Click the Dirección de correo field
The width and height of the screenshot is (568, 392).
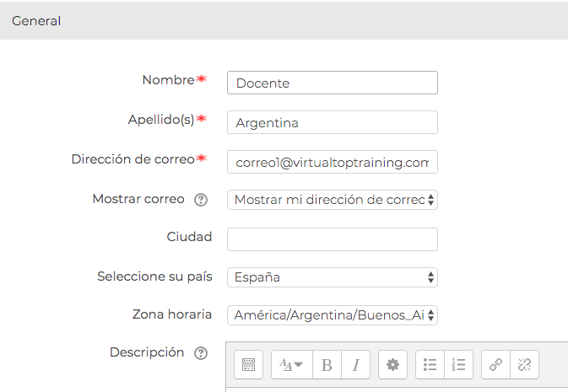click(333, 162)
